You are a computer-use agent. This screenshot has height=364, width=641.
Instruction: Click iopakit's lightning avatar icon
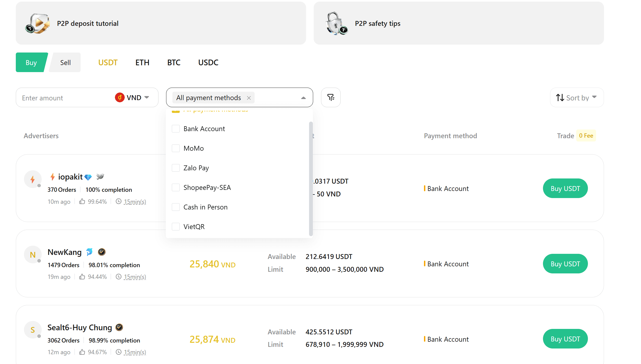[x=33, y=179]
